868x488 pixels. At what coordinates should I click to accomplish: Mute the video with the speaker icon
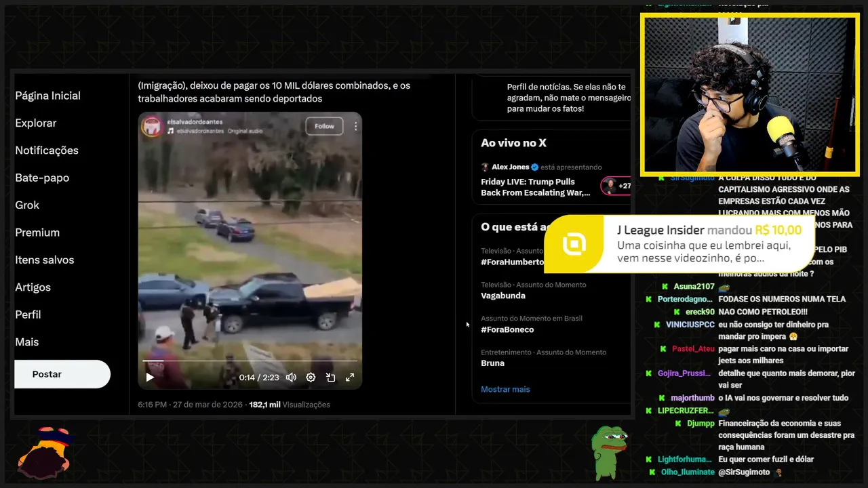pos(291,378)
